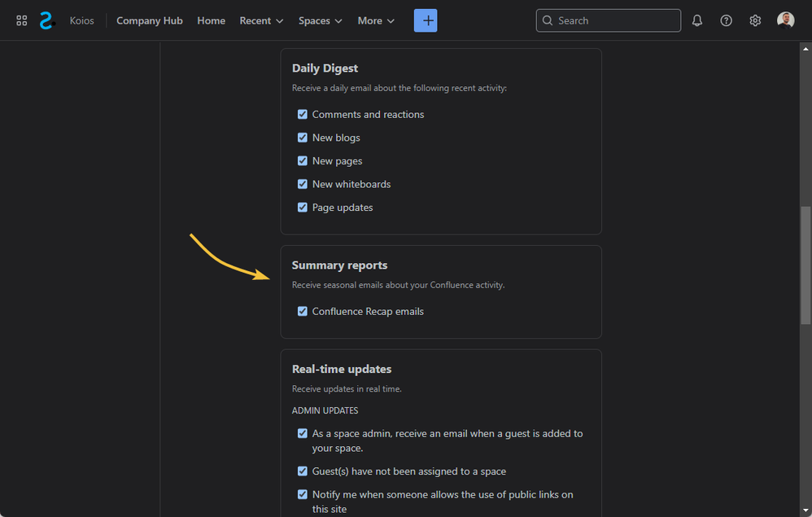This screenshot has width=812, height=517.
Task: Expand the Spaces dropdown menu
Action: pos(320,20)
